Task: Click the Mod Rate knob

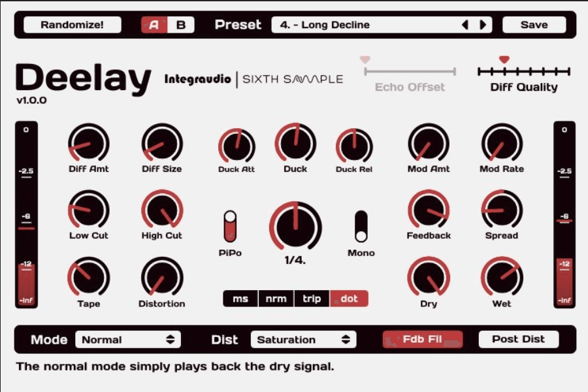Action: (502, 144)
